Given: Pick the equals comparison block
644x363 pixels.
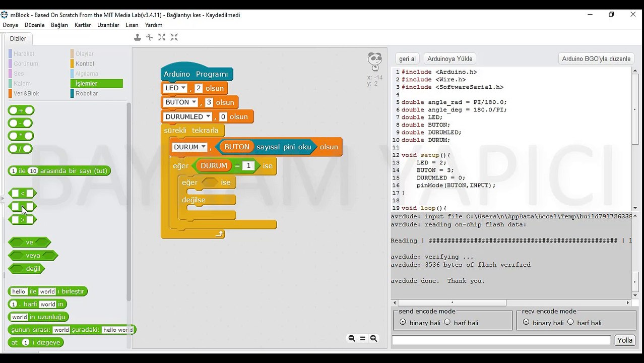Looking at the screenshot, I should point(23,206).
